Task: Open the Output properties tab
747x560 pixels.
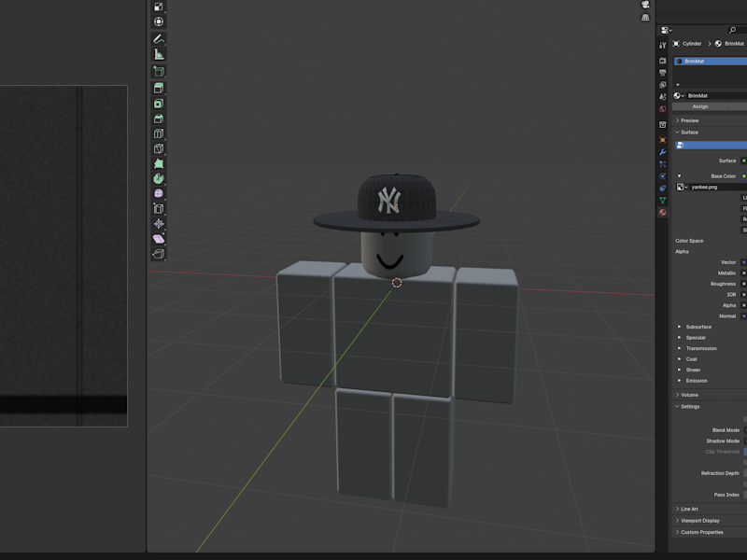Action: click(x=662, y=73)
